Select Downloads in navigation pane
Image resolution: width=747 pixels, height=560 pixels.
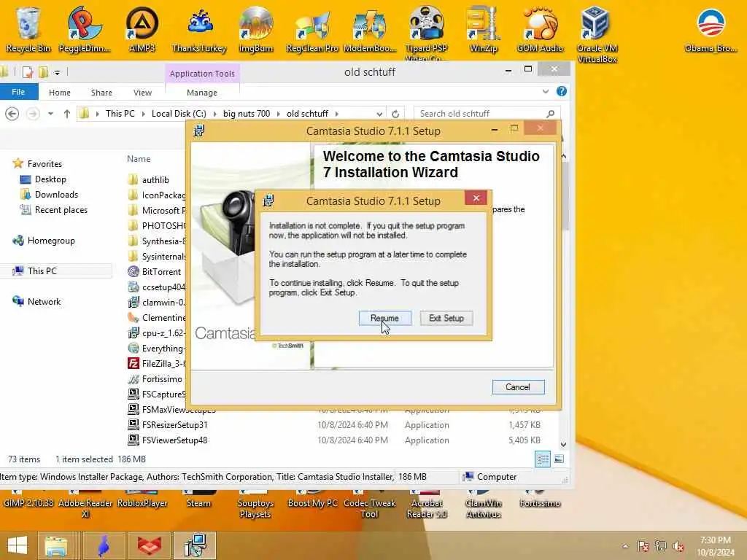(56, 195)
